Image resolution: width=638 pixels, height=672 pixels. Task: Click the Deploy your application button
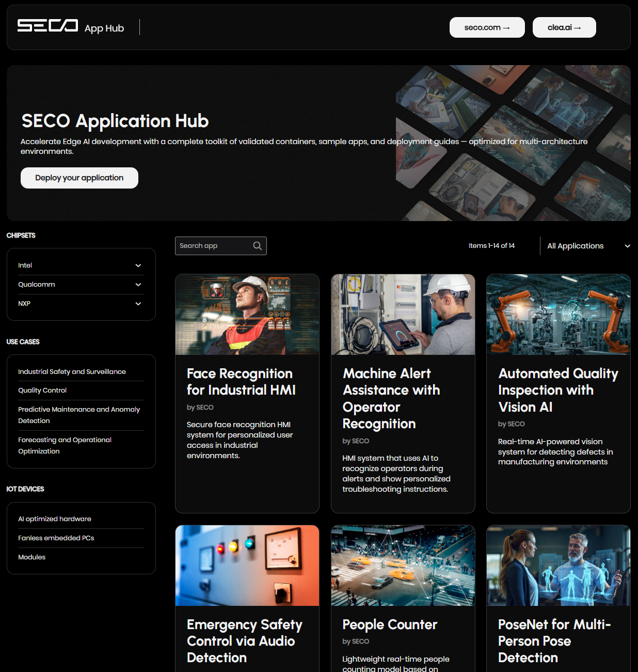[x=79, y=178]
